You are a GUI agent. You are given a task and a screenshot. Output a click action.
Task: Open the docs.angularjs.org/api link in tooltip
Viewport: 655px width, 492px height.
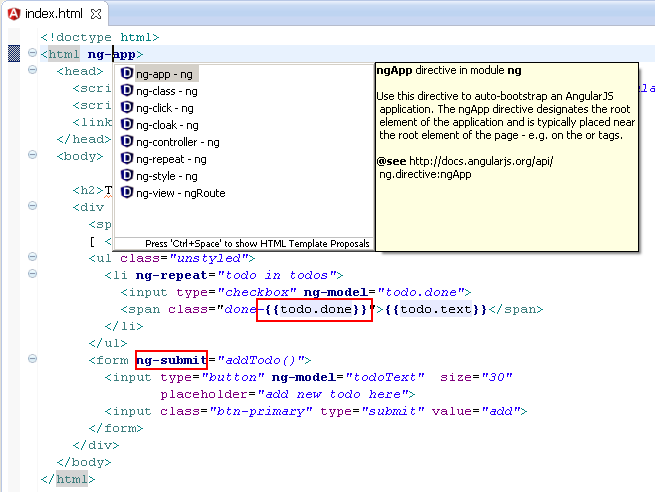coord(465,167)
